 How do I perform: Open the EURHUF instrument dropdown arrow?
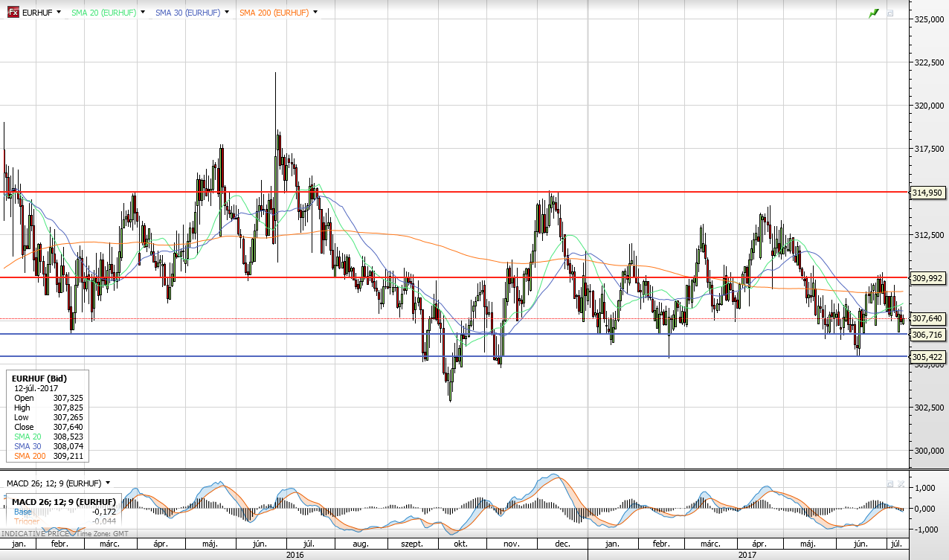[58, 13]
